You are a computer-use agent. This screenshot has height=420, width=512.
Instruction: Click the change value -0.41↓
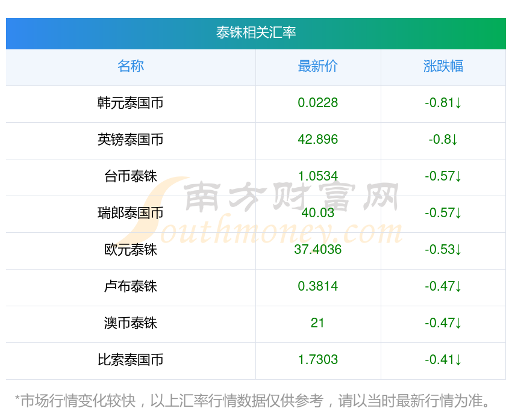tap(443, 360)
